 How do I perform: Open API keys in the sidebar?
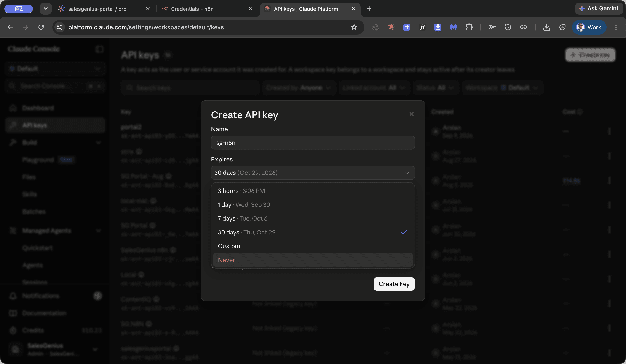coord(55,125)
